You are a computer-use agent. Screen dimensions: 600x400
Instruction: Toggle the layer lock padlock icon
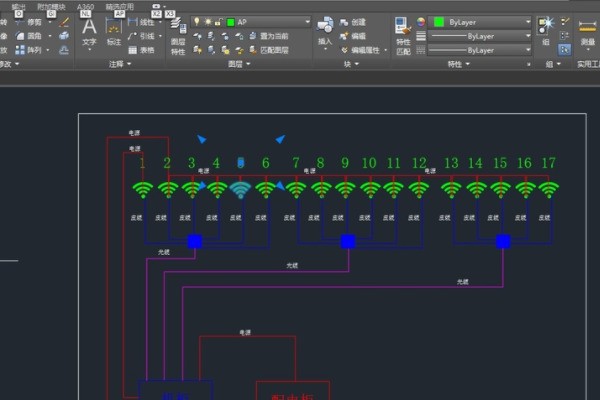click(218, 21)
